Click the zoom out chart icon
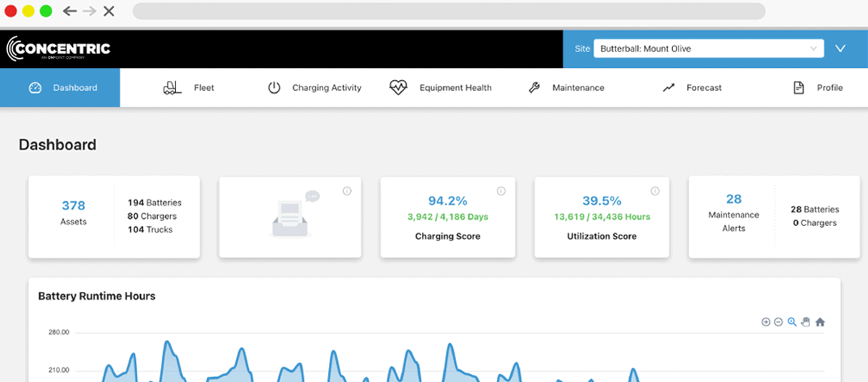This screenshot has height=382, width=868. 779,322
